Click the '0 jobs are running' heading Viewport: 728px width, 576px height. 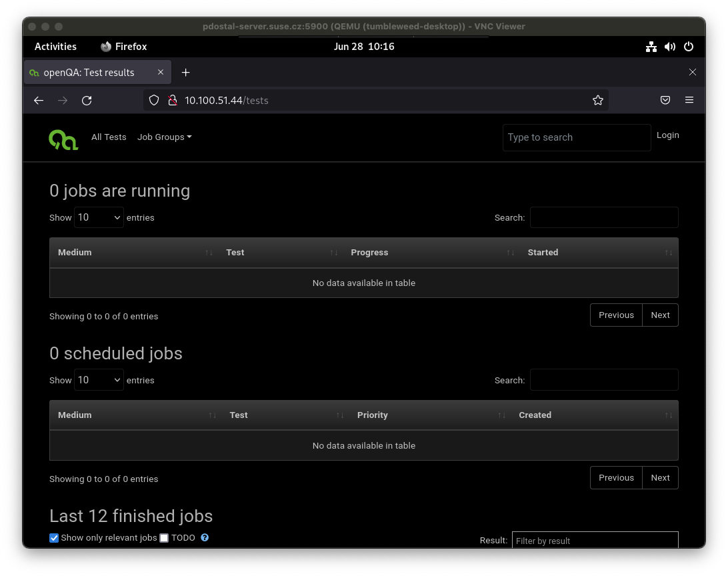click(120, 191)
